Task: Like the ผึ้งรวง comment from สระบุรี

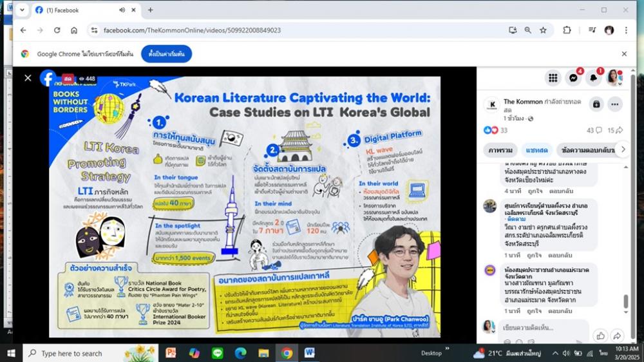Action: click(534, 255)
